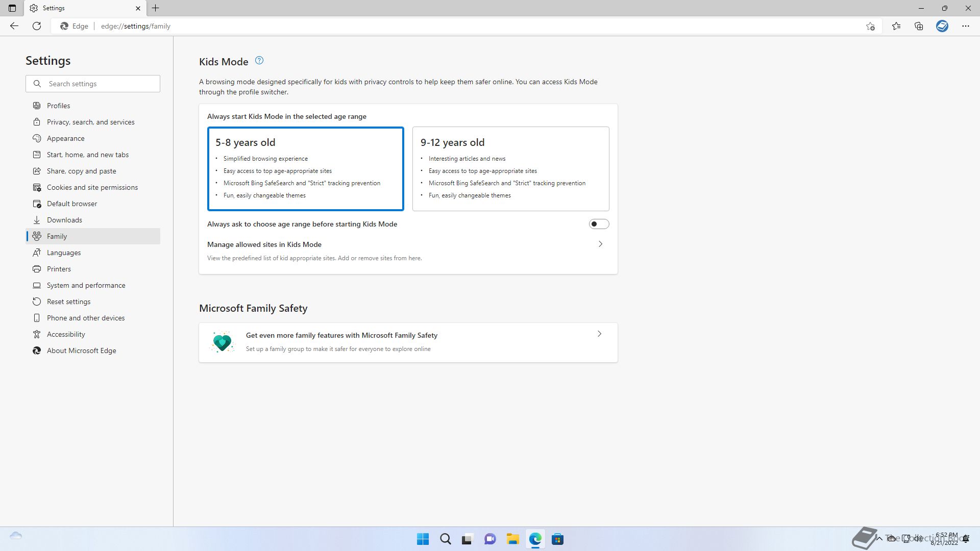Open Default browser settings
Screen dimensions: 980x551
(x=93, y=204)
